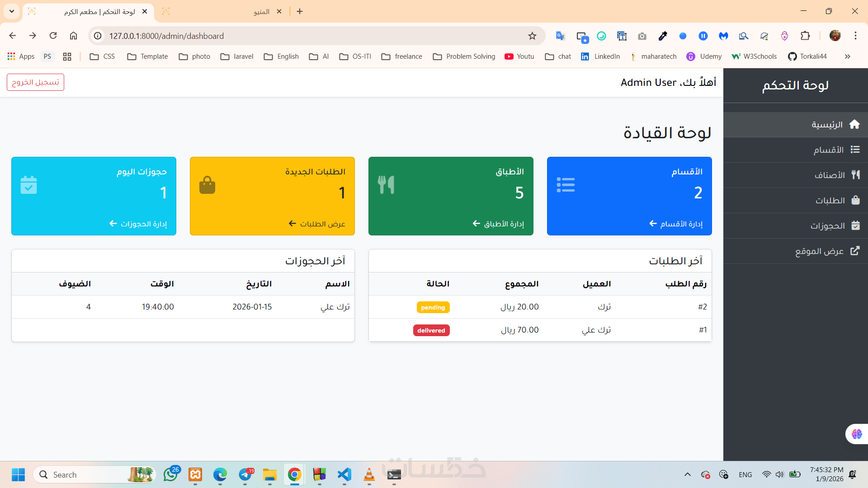Click the calendar icon beside الحجوزات in sidebar
Image resolution: width=868 pixels, height=488 pixels.
tap(855, 225)
